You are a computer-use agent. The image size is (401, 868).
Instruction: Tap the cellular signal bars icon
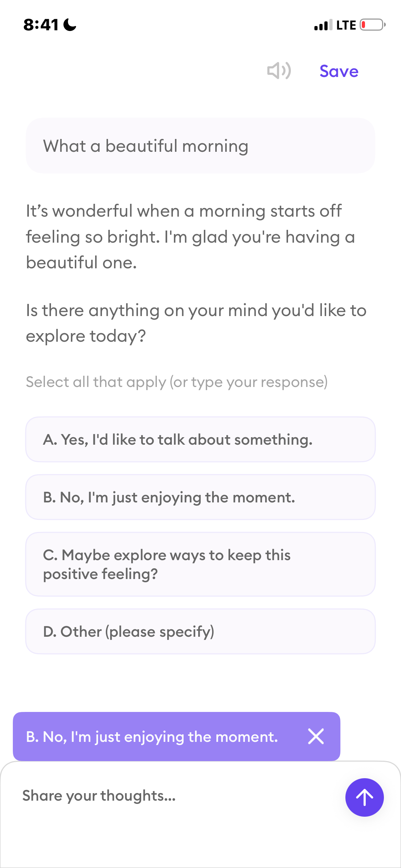pos(323,25)
